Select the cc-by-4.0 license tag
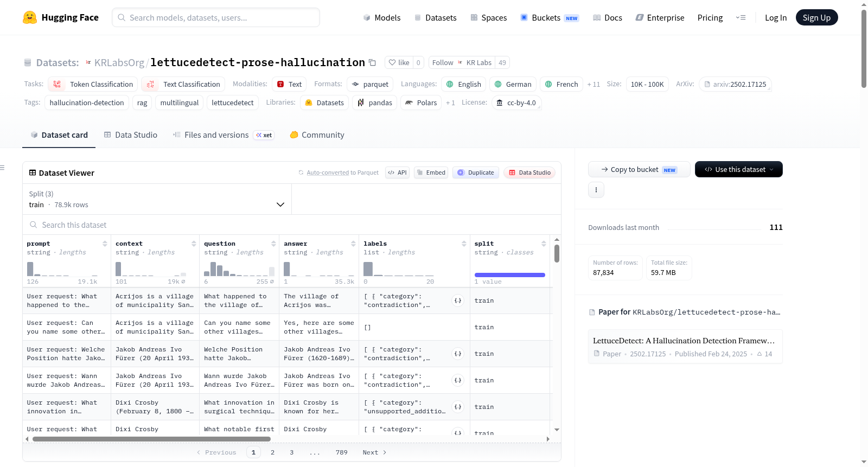868x467 pixels. point(516,103)
